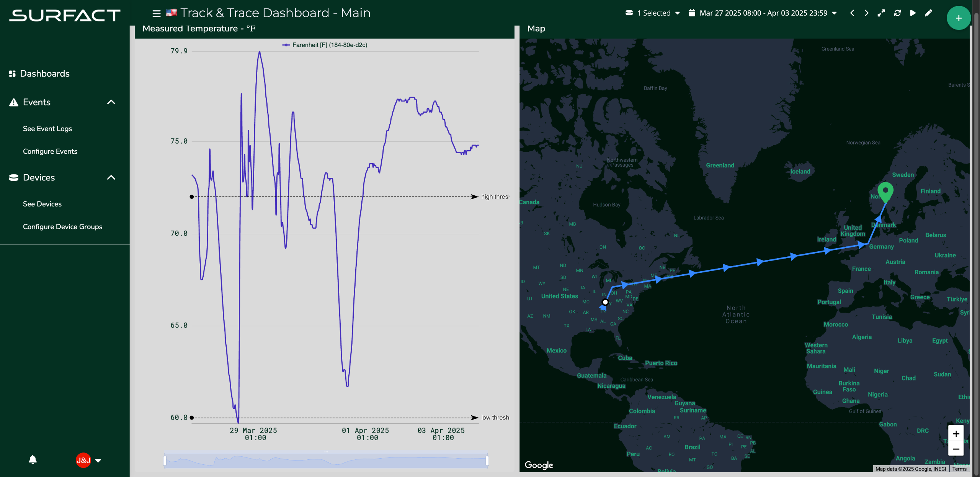Collapse the Devices section
This screenshot has width=980, height=477.
click(111, 177)
